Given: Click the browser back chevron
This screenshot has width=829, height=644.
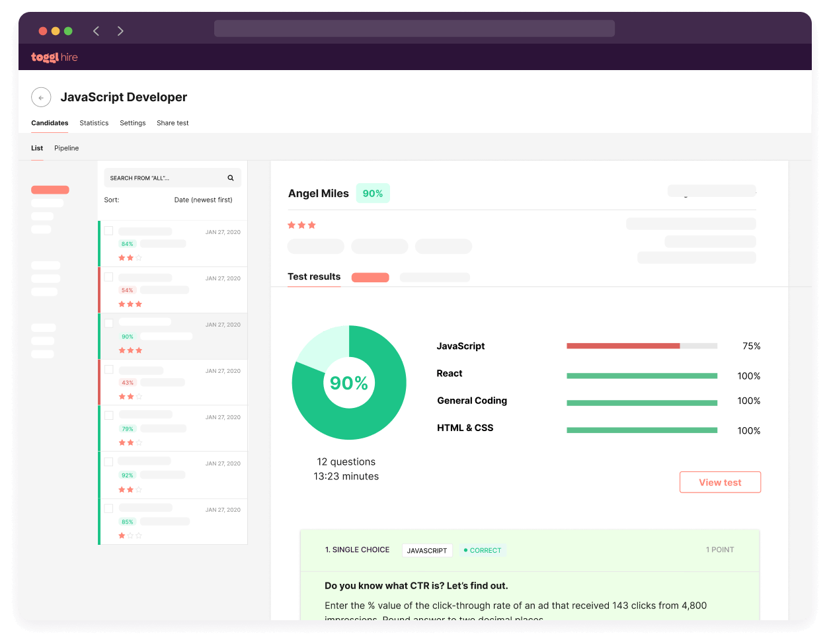Looking at the screenshot, I should (96, 31).
